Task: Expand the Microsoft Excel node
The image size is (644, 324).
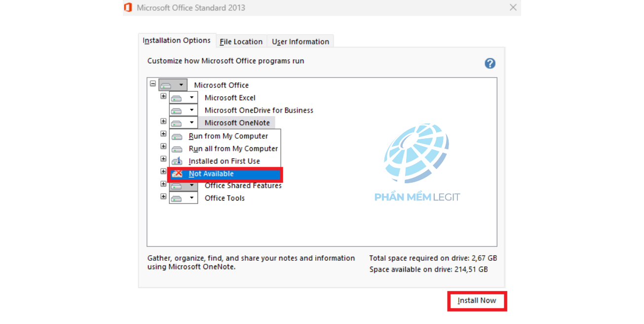Action: tap(163, 96)
